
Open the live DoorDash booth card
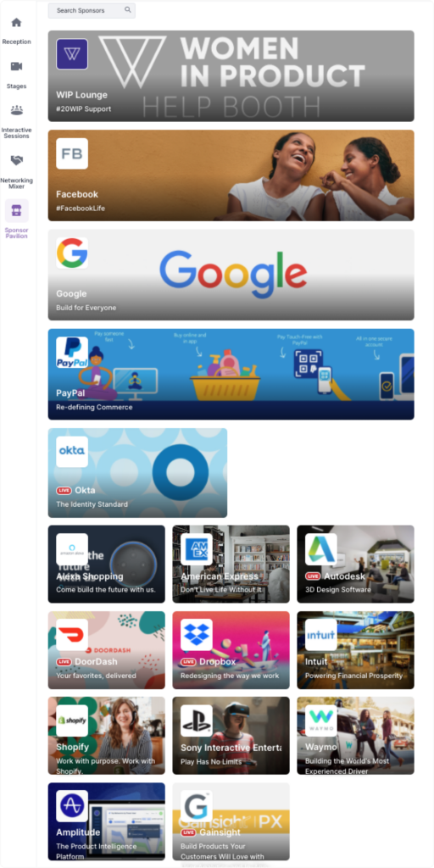pyautogui.click(x=106, y=650)
